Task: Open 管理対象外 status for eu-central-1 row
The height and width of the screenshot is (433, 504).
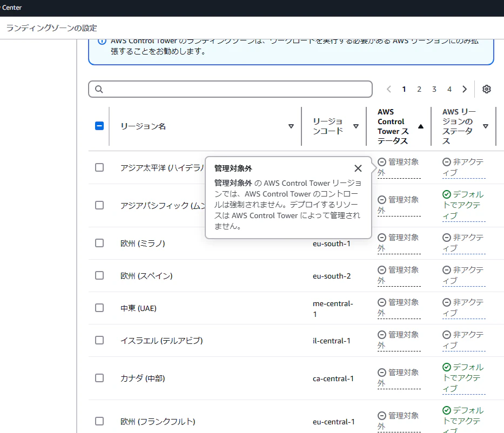Action: click(399, 421)
